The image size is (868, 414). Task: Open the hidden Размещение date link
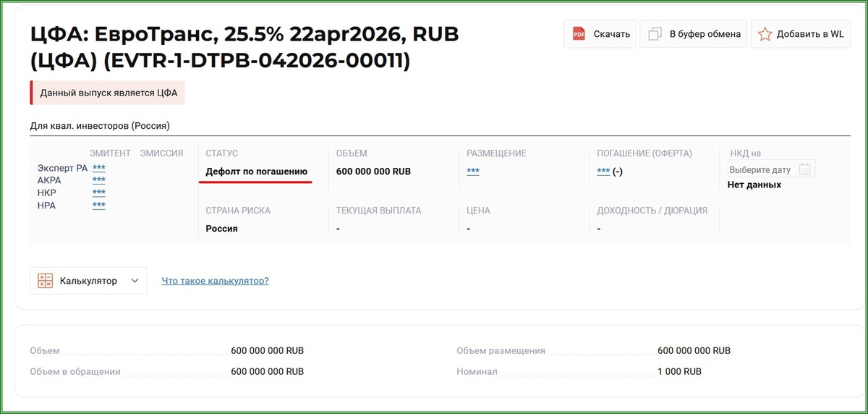(x=473, y=172)
